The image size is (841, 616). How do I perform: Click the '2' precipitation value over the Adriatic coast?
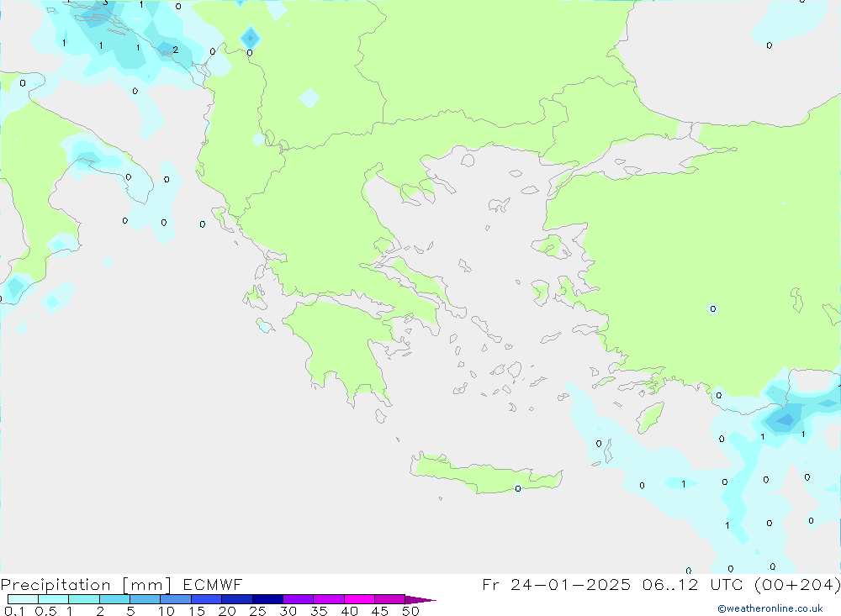click(176, 50)
